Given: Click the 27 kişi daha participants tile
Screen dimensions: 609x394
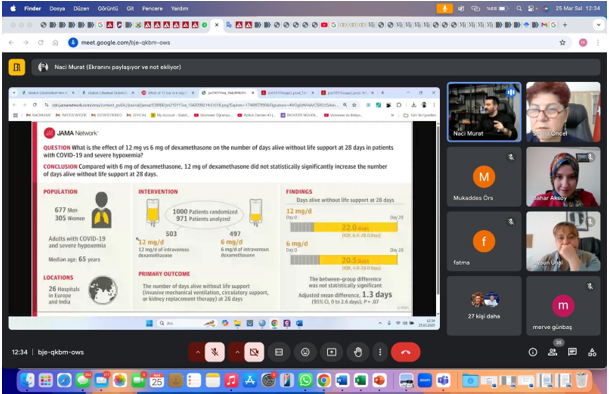Looking at the screenshot, I should [x=484, y=305].
